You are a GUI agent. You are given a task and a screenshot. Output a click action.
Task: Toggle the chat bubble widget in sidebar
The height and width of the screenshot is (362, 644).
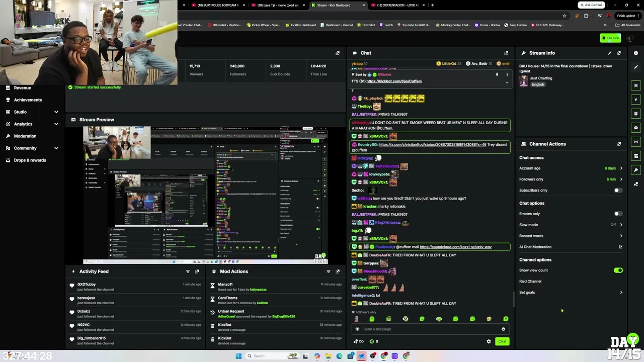click(x=636, y=128)
